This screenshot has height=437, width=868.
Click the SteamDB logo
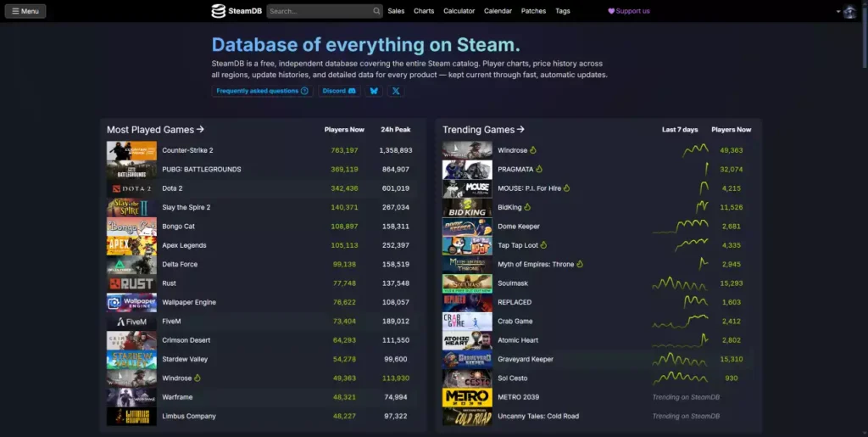click(236, 11)
